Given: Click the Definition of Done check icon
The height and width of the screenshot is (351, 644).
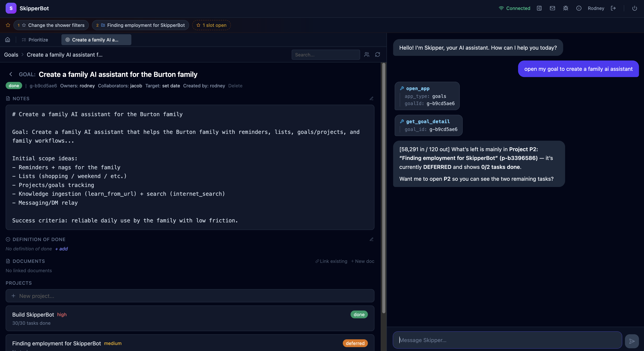Looking at the screenshot, I should click(8, 239).
